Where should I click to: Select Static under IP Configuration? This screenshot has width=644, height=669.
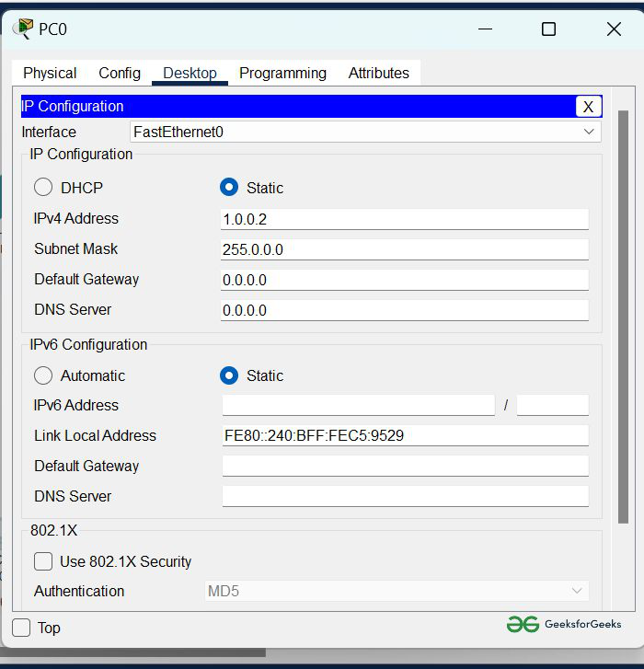pyautogui.click(x=229, y=188)
